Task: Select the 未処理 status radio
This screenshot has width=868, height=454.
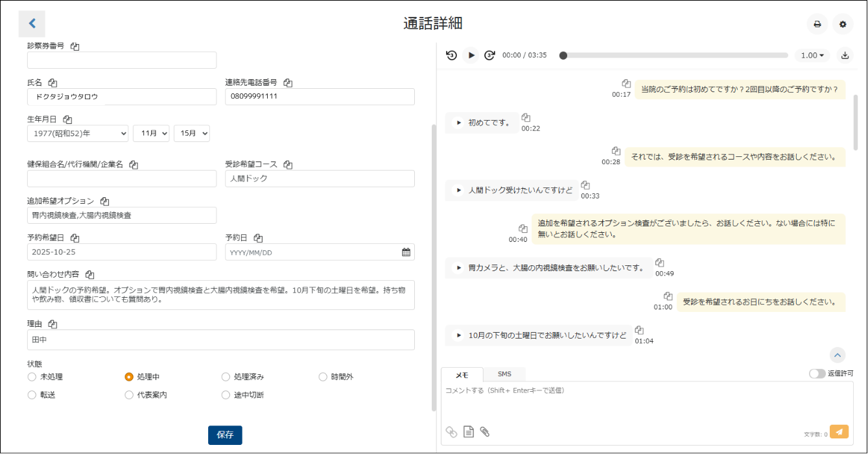Action: point(32,377)
